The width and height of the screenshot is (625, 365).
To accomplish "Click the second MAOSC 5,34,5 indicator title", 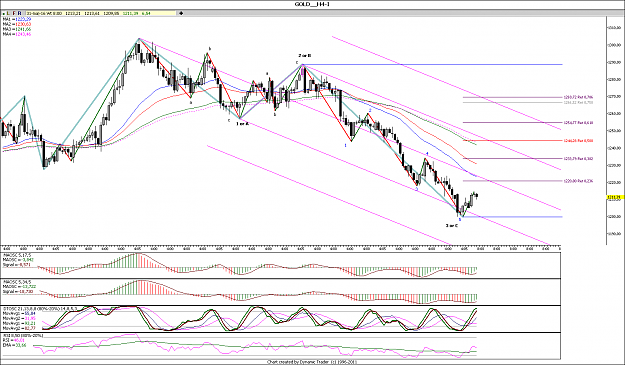I will click(x=17, y=282).
